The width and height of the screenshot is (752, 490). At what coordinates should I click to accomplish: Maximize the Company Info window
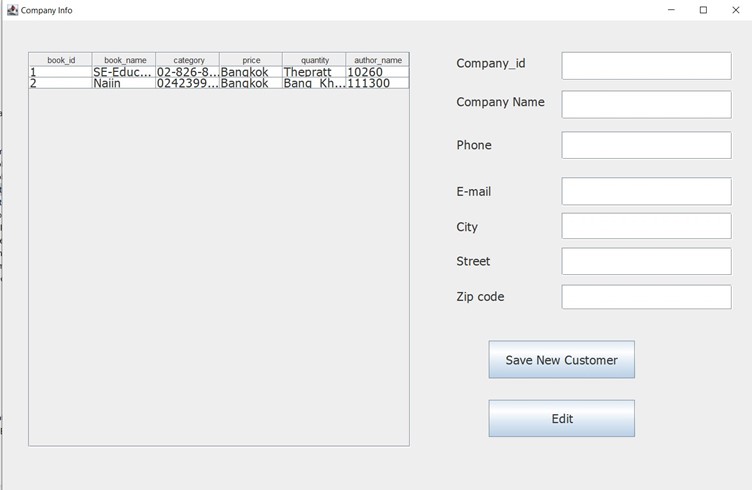pyautogui.click(x=704, y=10)
